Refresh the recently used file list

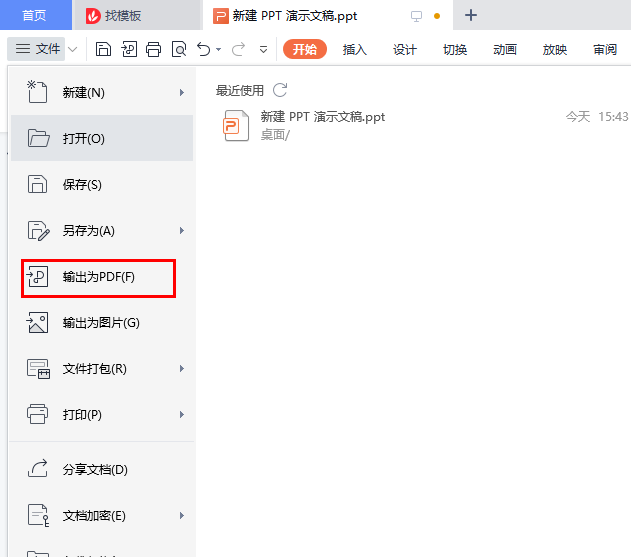point(280,90)
